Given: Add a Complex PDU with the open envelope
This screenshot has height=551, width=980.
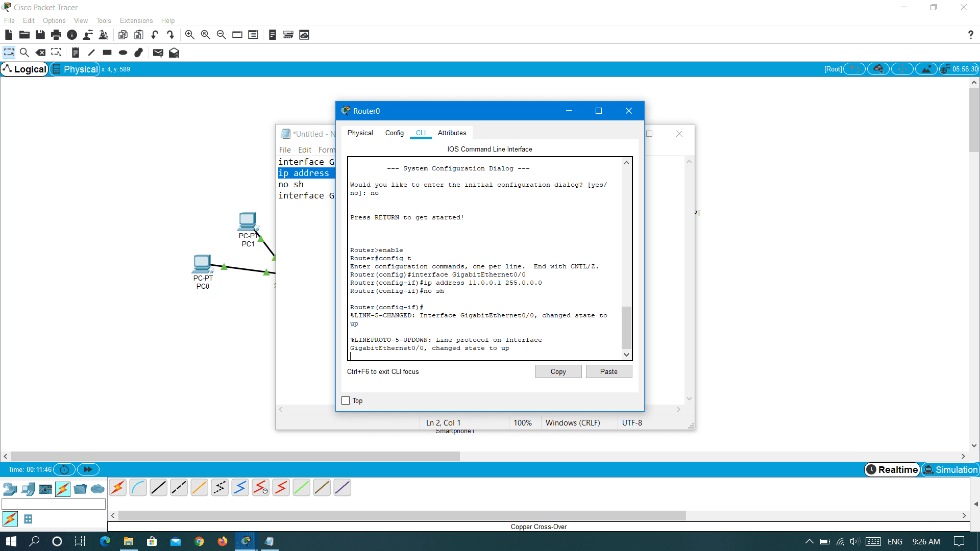Looking at the screenshot, I should [174, 53].
